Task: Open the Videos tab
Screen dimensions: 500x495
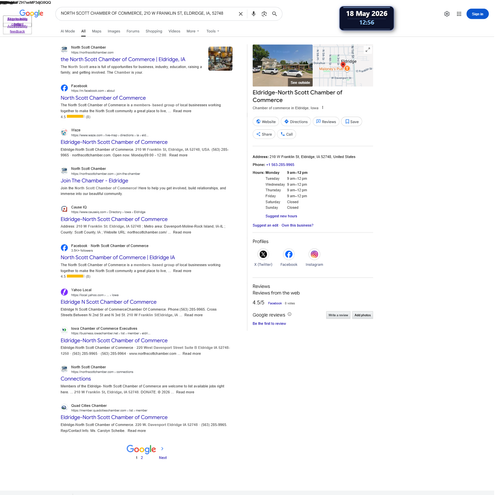Action: click(x=174, y=31)
